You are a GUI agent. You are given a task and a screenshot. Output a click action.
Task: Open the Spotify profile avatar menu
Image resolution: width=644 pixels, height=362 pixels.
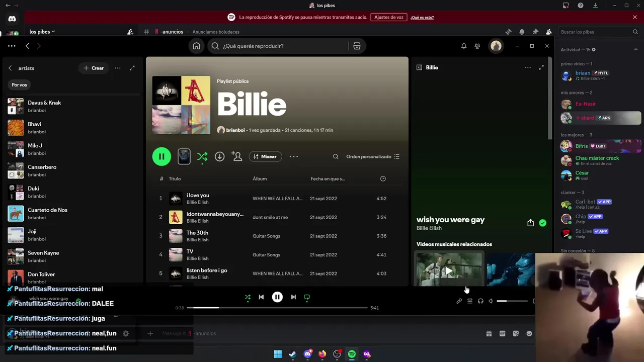(496, 46)
